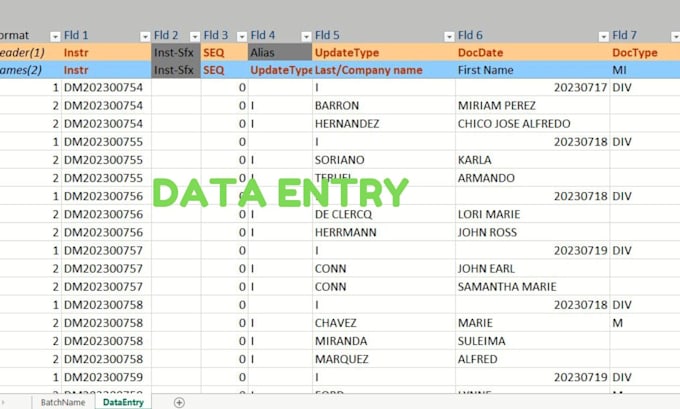Click the BARRON last name cell
This screenshot has width=680, height=409.
tap(383, 105)
